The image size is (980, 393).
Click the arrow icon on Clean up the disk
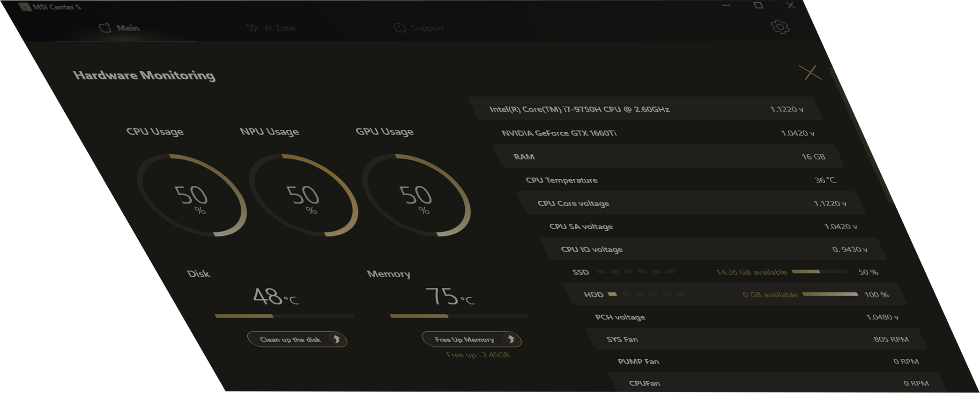pos(336,339)
